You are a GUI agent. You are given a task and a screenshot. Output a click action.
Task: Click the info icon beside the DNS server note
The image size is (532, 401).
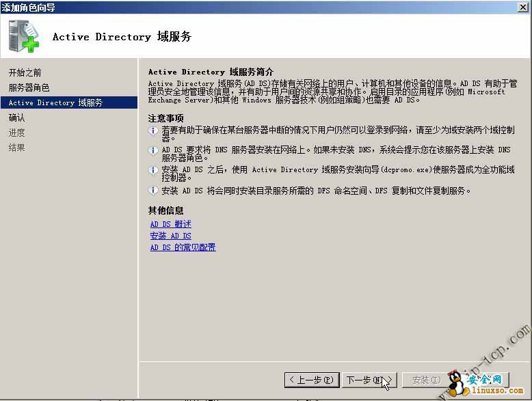point(153,150)
